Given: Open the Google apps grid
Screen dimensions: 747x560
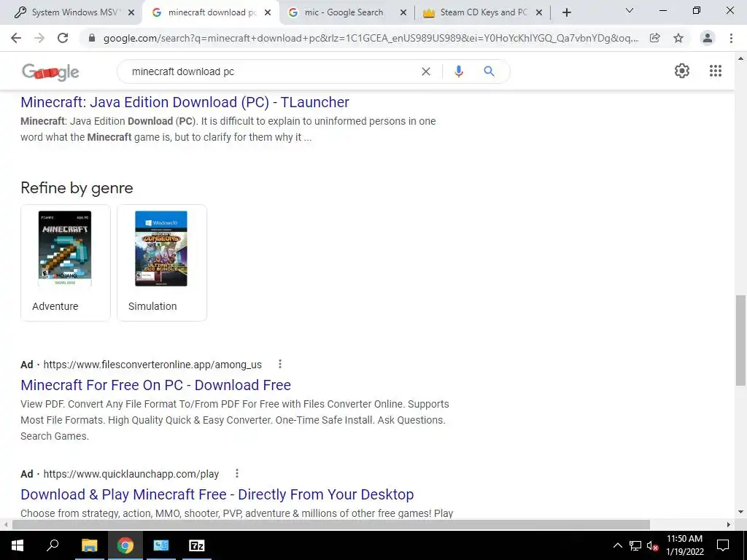Looking at the screenshot, I should (x=715, y=71).
